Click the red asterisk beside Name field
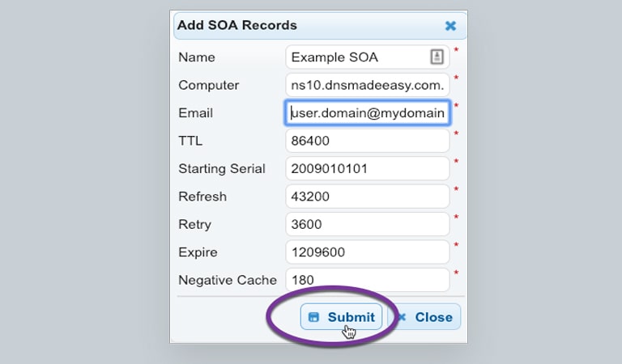 (456, 50)
